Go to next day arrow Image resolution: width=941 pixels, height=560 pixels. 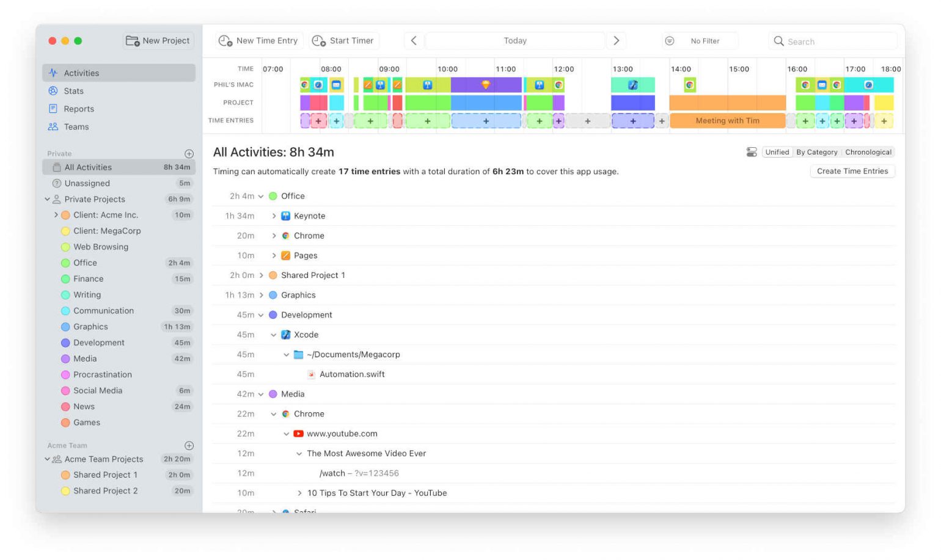pyautogui.click(x=616, y=41)
